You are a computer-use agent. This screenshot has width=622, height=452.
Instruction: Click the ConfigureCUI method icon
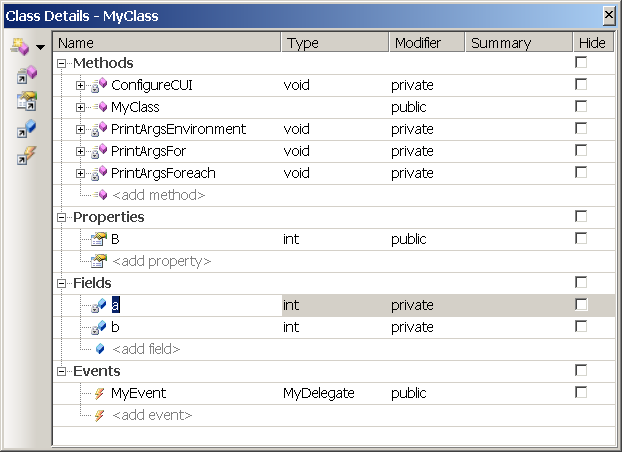coord(99,85)
